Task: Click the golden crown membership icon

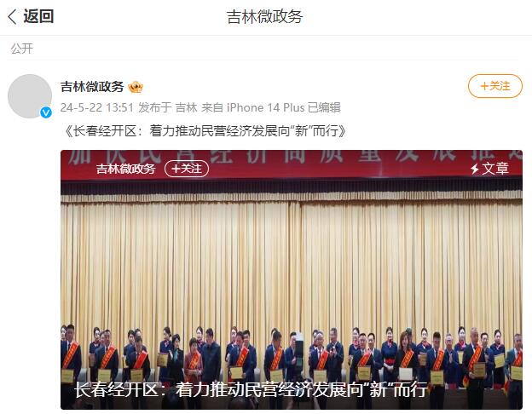Action: (136, 87)
